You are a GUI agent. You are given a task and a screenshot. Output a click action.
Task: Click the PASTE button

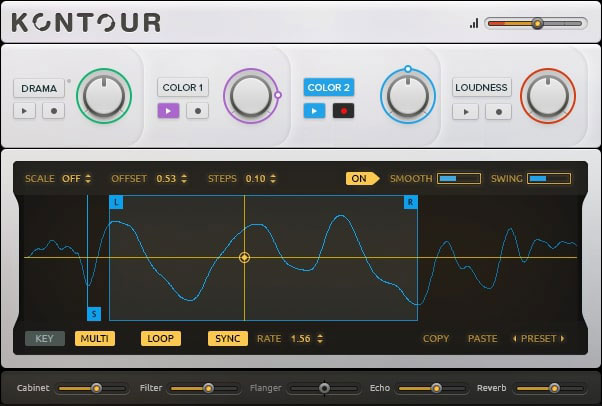point(482,339)
